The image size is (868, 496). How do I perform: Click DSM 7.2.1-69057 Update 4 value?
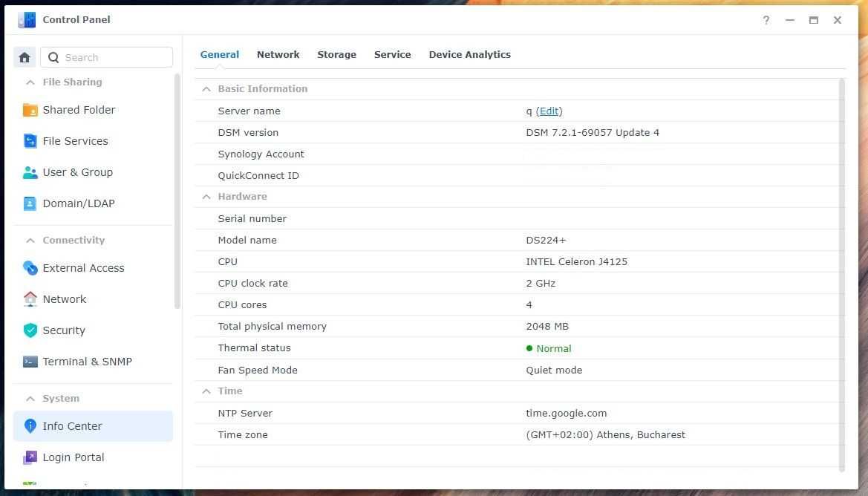click(x=593, y=132)
